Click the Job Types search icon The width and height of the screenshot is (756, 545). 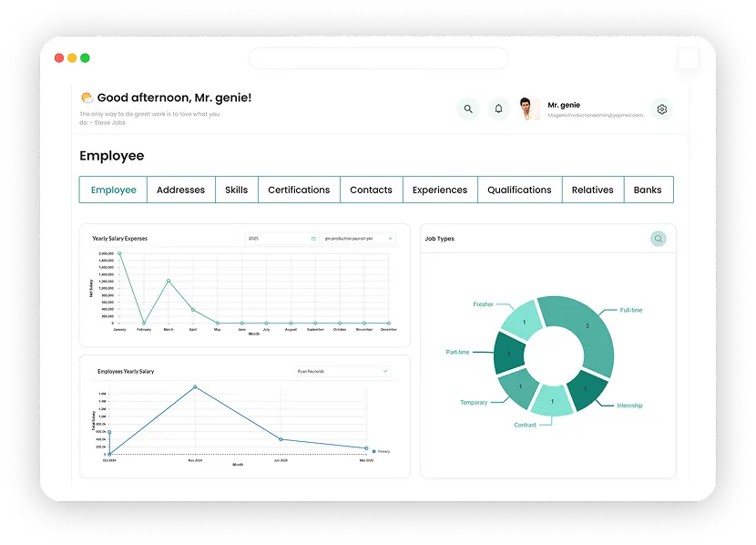pos(658,239)
